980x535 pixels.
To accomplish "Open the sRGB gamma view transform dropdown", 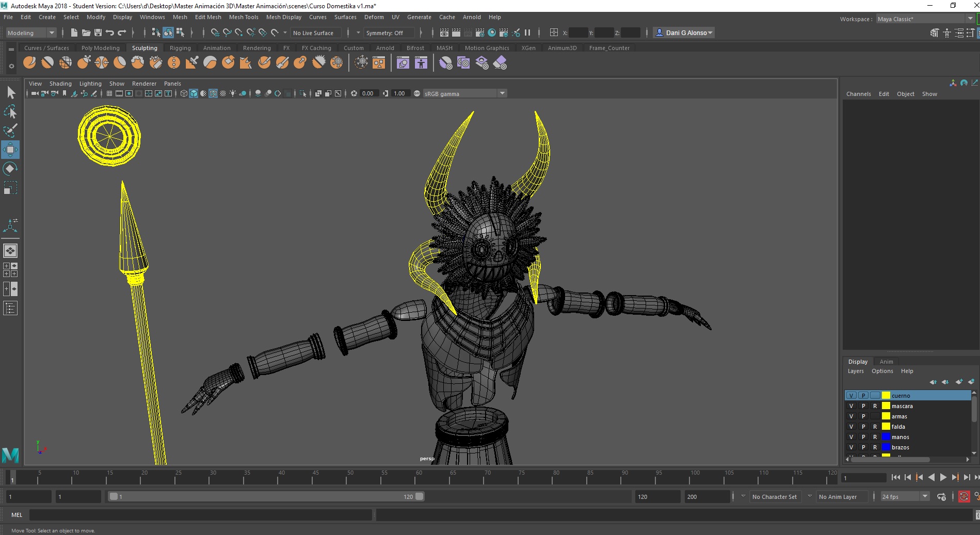I will [x=464, y=93].
